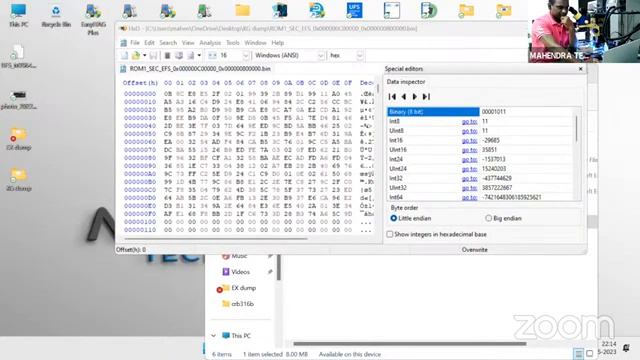Go to next byte in Data inspector
This screenshot has width=640, height=360.
pos(415,97)
